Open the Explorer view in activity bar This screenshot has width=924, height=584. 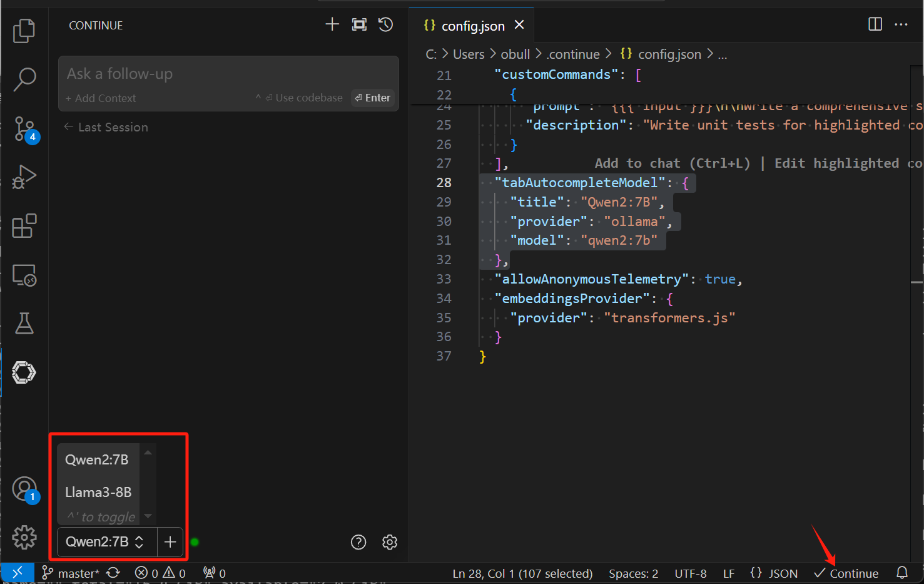click(24, 31)
